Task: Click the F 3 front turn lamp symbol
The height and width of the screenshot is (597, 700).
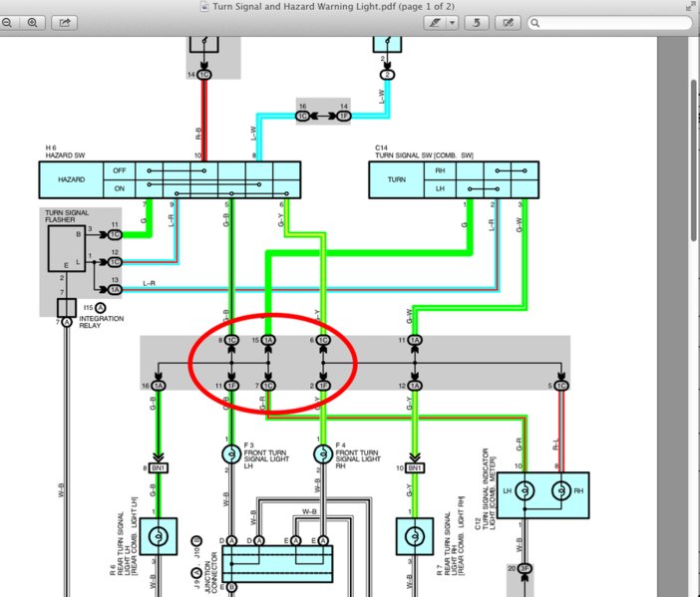Action: [231, 454]
